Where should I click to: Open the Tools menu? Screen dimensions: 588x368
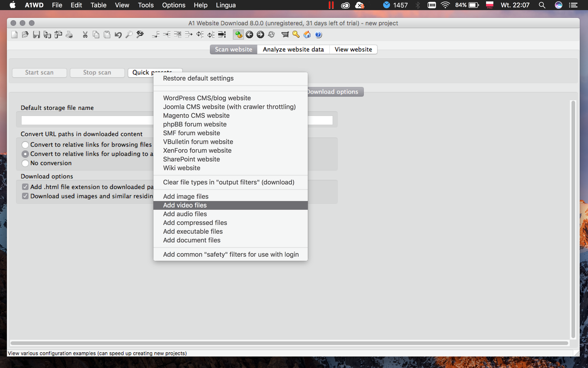pyautogui.click(x=146, y=5)
